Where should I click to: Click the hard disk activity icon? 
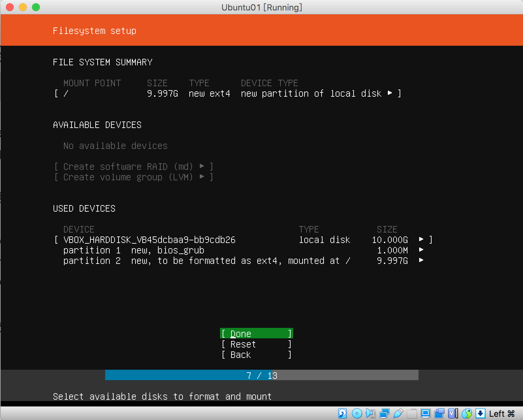pos(342,413)
